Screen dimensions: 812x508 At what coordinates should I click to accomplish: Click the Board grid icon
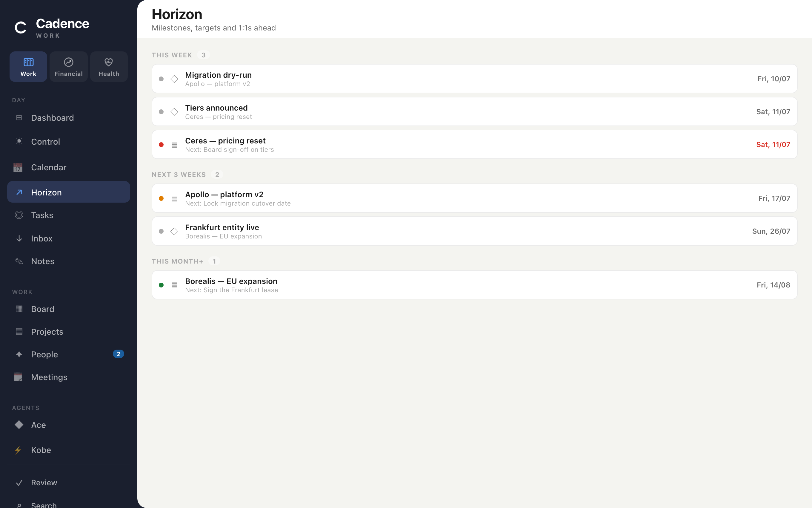click(x=19, y=309)
